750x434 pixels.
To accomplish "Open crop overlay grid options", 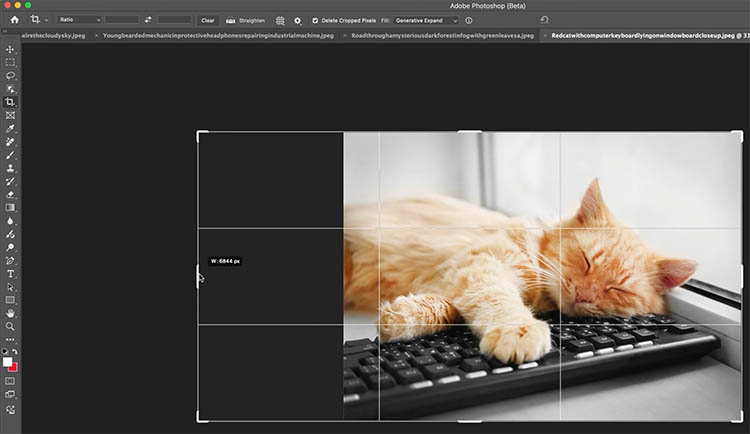I will [x=280, y=21].
